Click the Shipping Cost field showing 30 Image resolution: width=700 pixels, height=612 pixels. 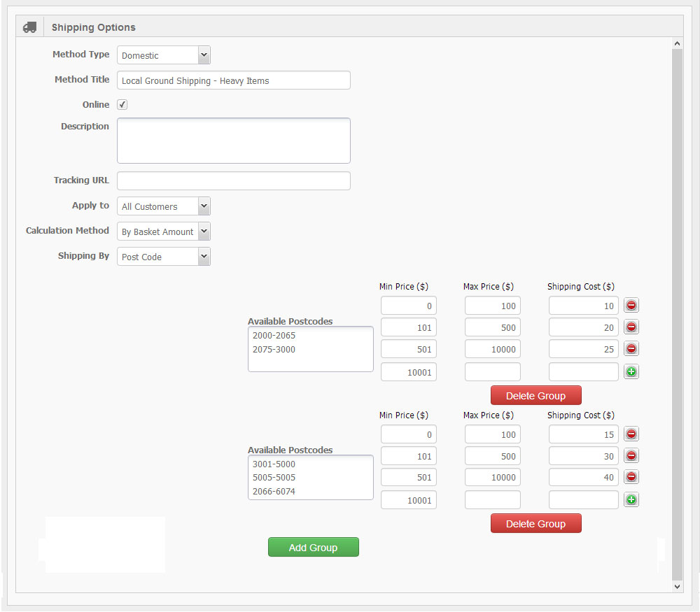(x=584, y=456)
